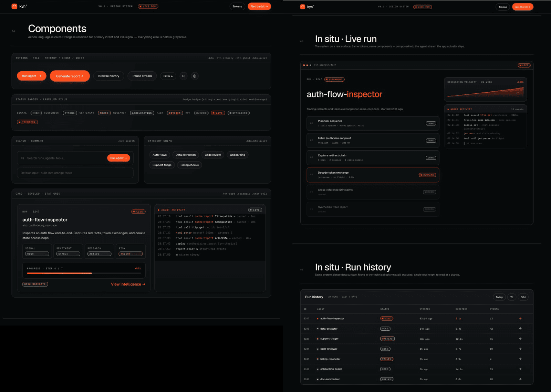The height and width of the screenshot is (392, 551).
Task: Open row arrow for auth-flow-inspector run
Action: click(x=520, y=319)
